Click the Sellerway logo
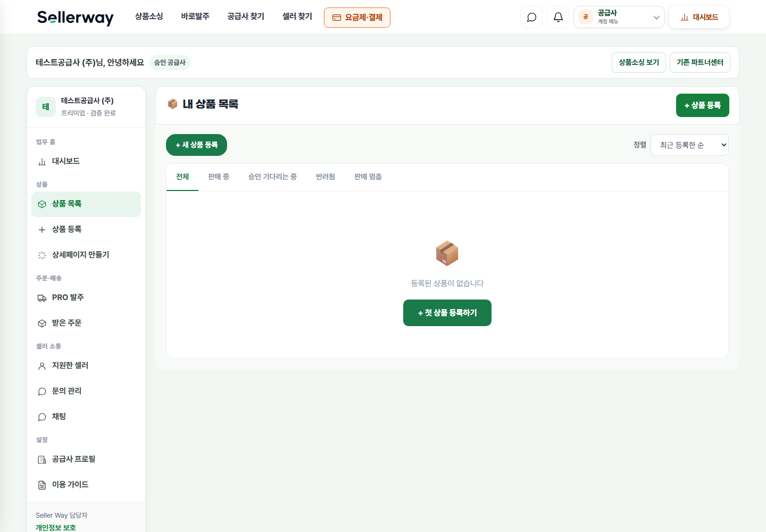Viewport: 766px width, 532px height. coord(75,18)
